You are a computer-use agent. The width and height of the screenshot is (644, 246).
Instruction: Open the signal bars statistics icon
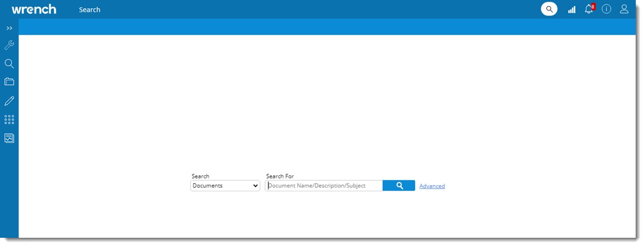point(572,9)
